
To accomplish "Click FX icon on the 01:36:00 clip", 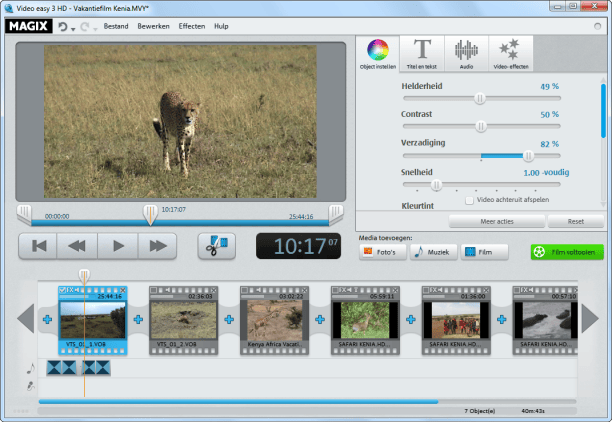I will 434,290.
